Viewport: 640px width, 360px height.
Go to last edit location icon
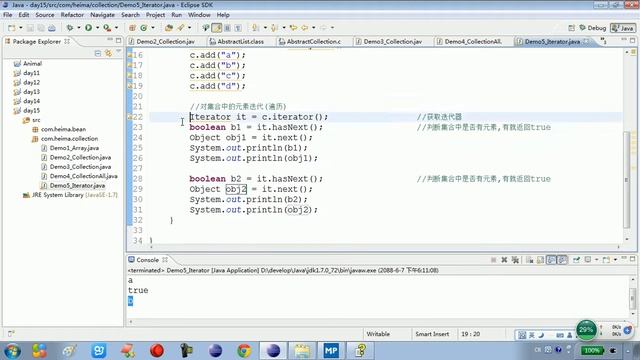(293, 28)
